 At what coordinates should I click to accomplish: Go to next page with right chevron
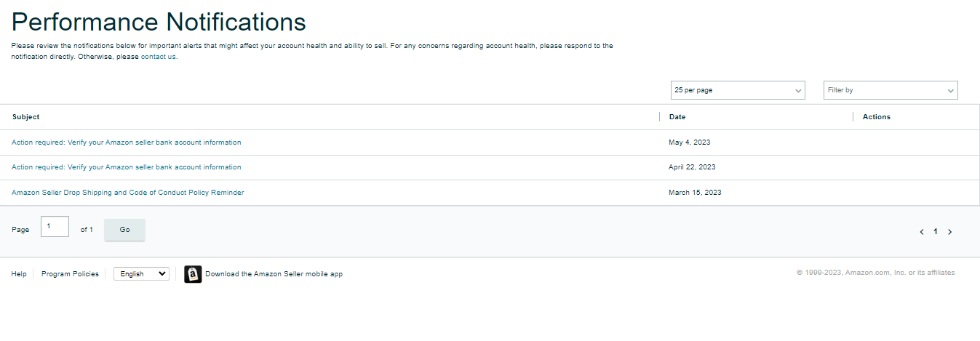(949, 232)
